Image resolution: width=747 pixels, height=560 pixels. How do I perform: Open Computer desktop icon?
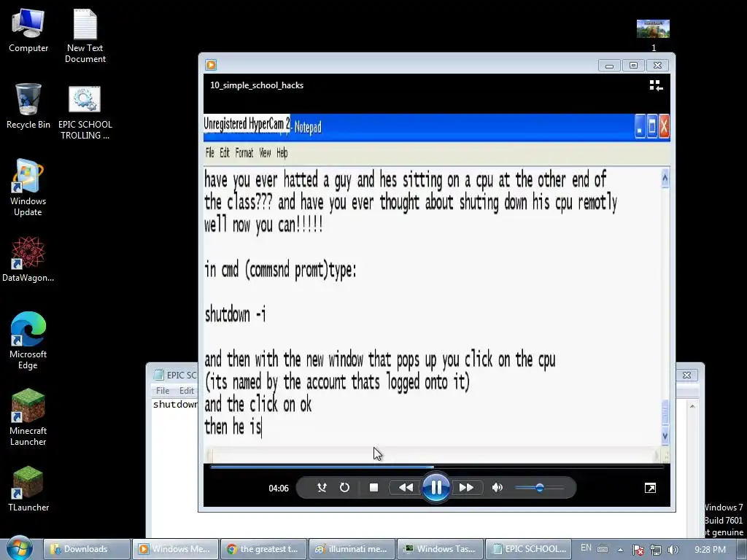coord(28,31)
